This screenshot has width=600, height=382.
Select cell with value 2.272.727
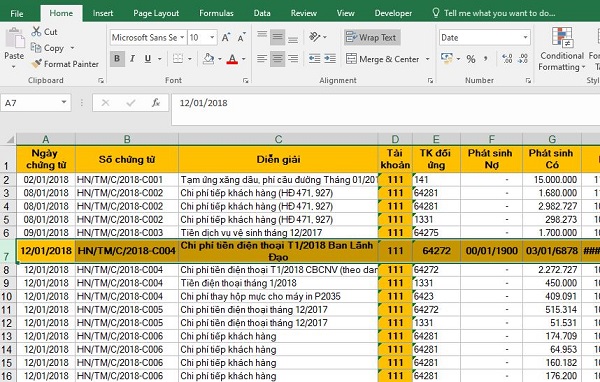click(x=551, y=270)
